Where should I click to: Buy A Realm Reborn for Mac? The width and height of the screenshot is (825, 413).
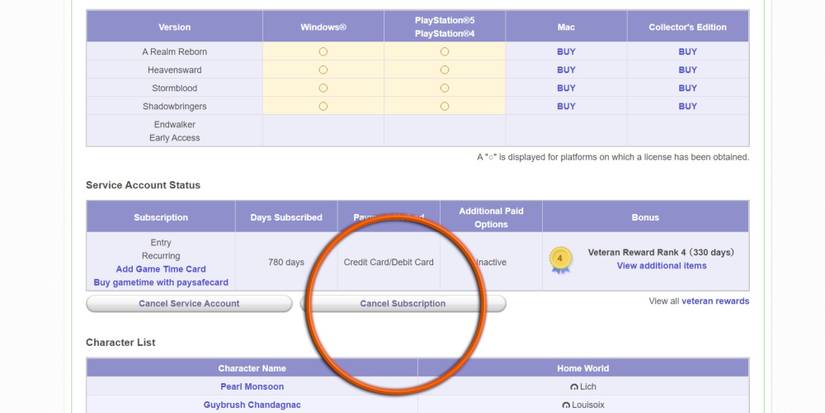566,52
